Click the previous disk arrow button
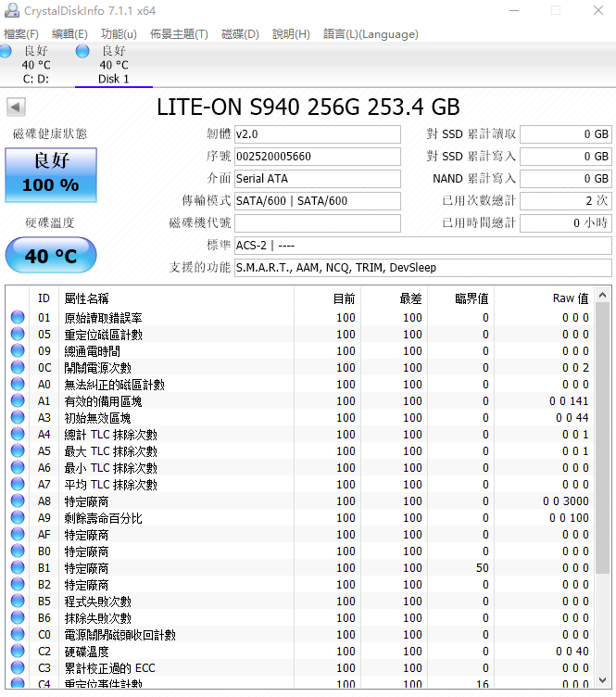This screenshot has height=697, width=616. click(16, 107)
